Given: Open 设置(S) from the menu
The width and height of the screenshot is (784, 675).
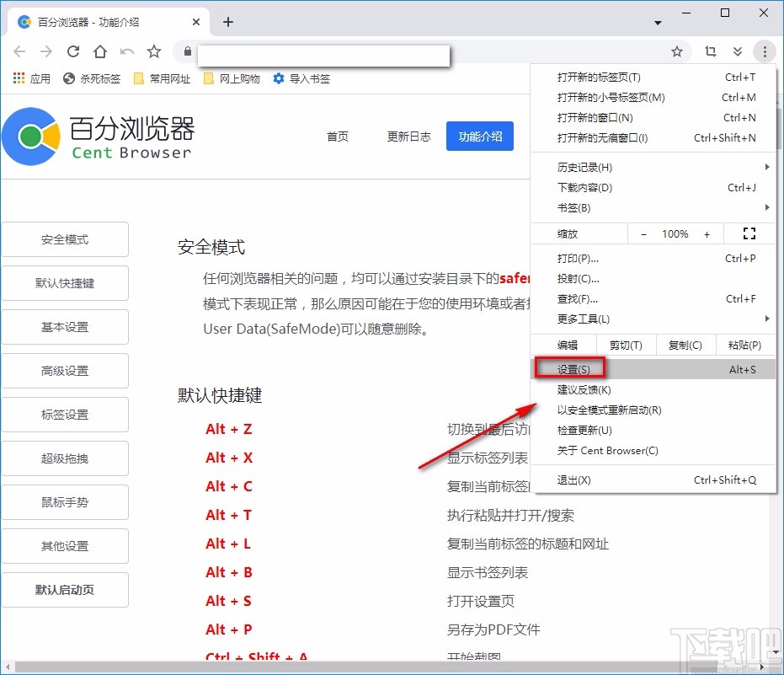Looking at the screenshot, I should coord(653,369).
